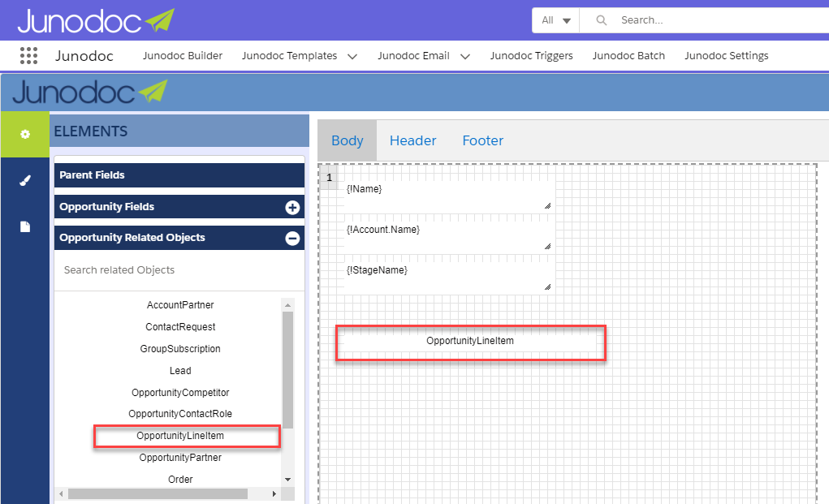Select OpportunityContactRole in related objects list
Viewport: 829px width, 504px height.
pos(180,414)
